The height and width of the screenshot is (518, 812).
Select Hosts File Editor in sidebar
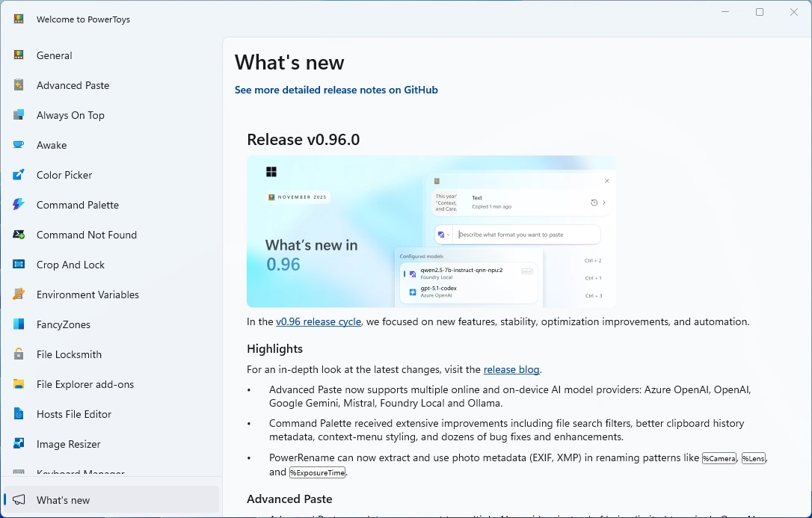[x=74, y=414]
